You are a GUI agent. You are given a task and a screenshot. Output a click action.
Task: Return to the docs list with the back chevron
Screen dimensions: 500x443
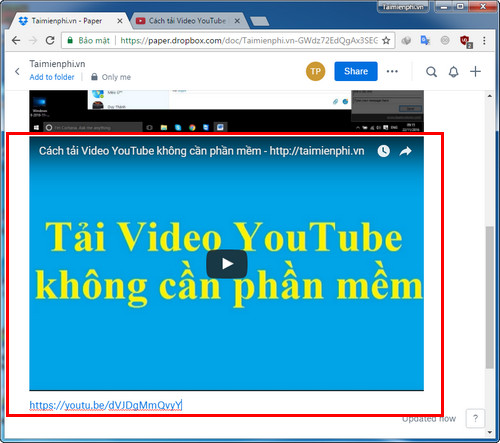[17, 71]
